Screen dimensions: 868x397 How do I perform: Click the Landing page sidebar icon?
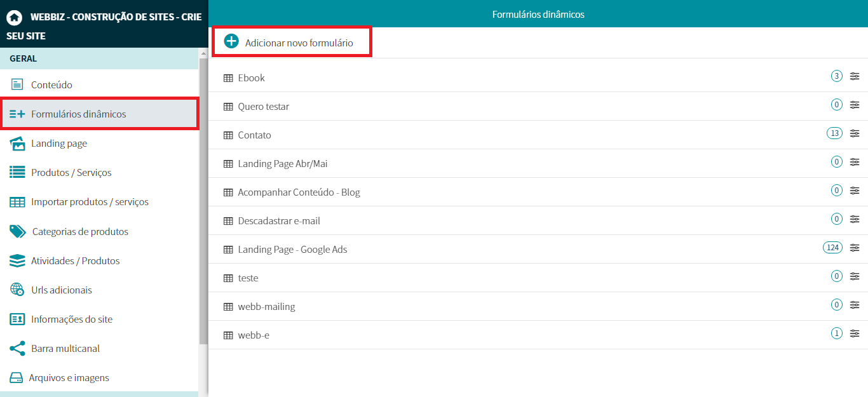pyautogui.click(x=17, y=144)
